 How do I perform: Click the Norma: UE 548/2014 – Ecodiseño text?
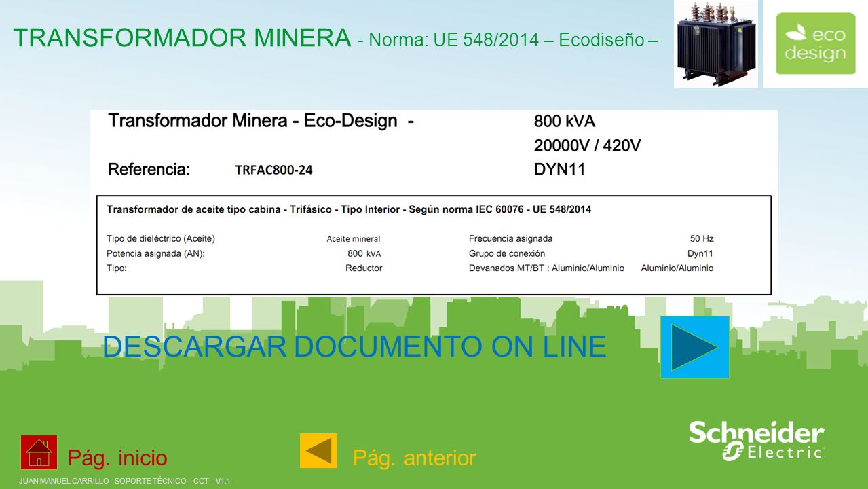[514, 40]
